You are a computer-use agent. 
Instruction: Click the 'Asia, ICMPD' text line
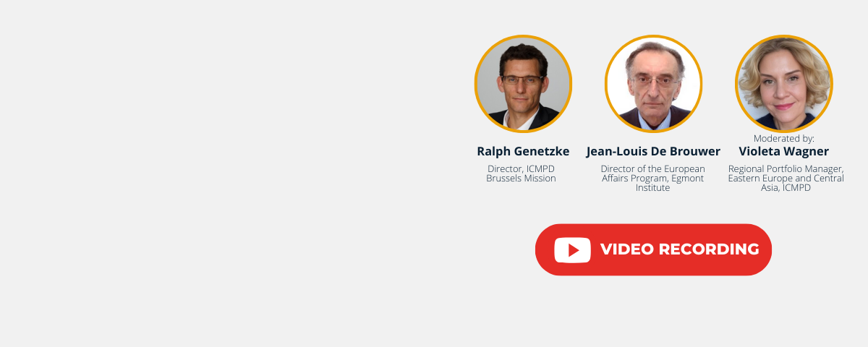[786, 187]
